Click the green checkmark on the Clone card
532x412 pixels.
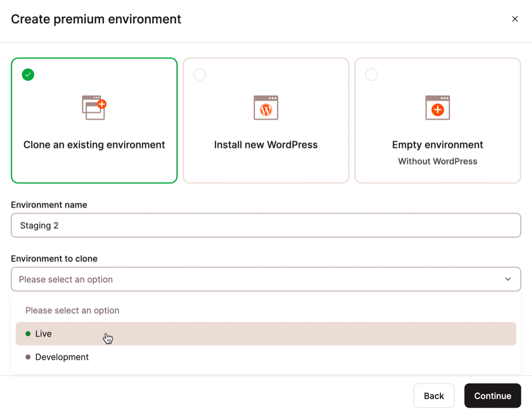[x=28, y=75]
